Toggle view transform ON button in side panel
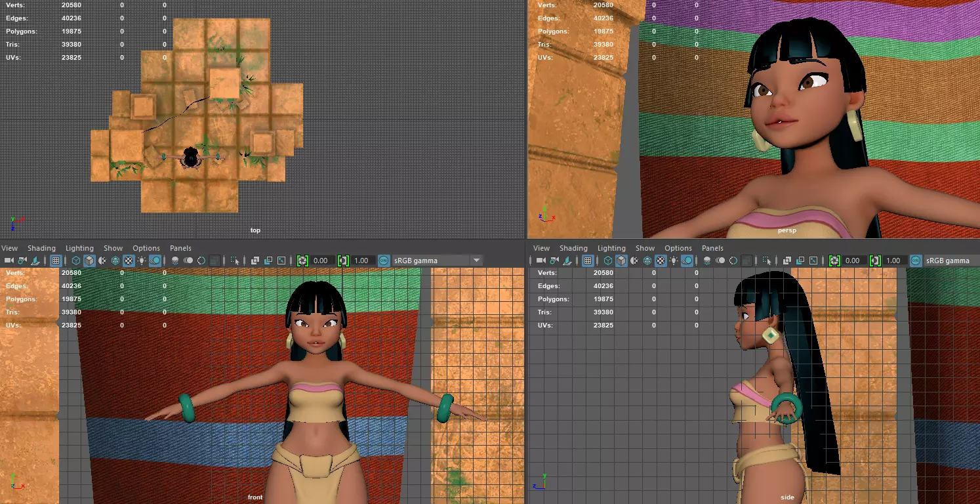 point(915,261)
